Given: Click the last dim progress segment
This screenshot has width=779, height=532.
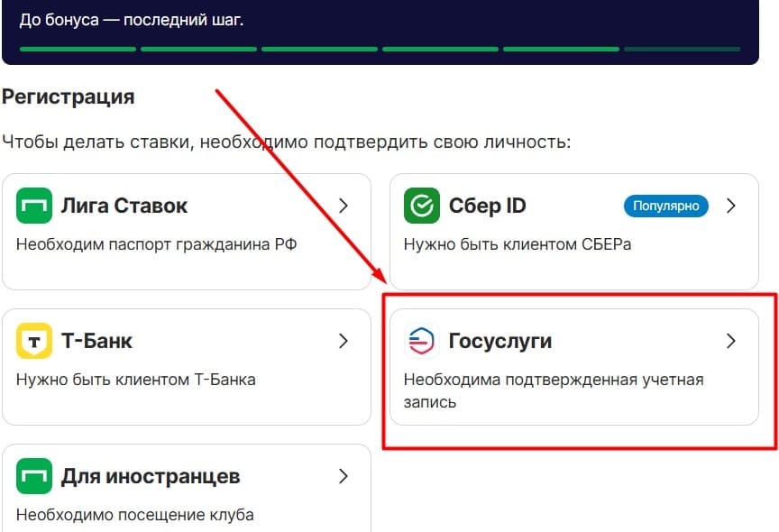Looking at the screenshot, I should (x=683, y=50).
